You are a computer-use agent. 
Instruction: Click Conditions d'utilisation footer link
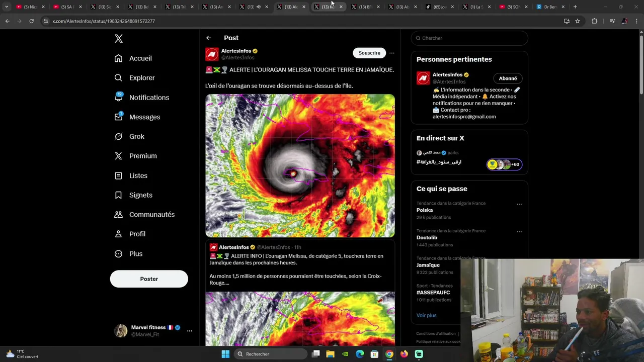(x=436, y=333)
